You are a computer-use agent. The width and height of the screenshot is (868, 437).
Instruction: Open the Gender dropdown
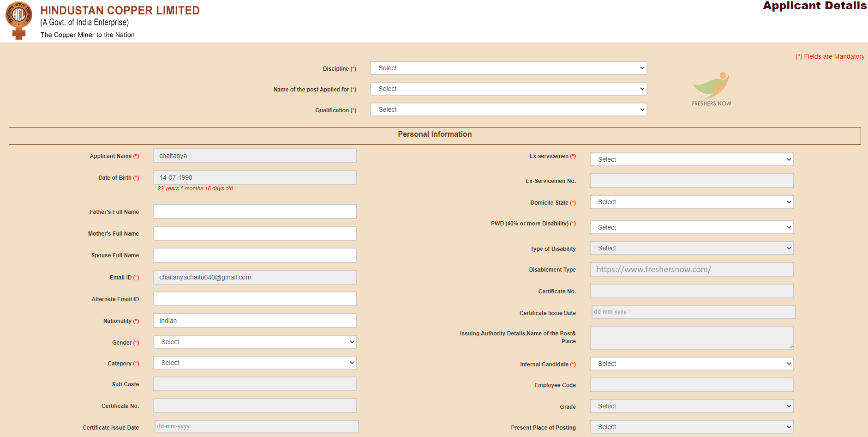[x=255, y=342]
